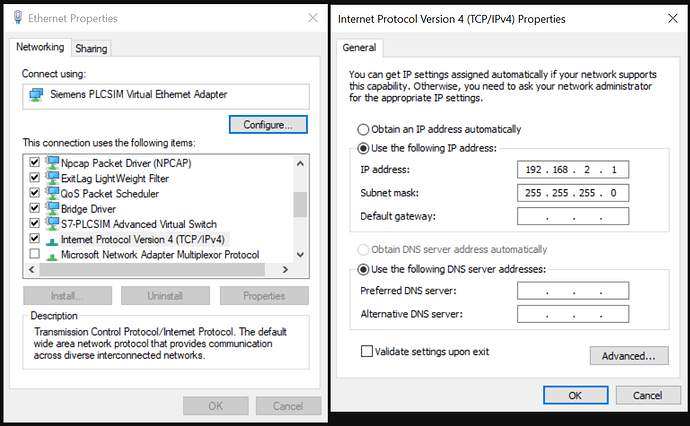Open the Configure adapter dialog
The image size is (690, 426).
point(268,125)
